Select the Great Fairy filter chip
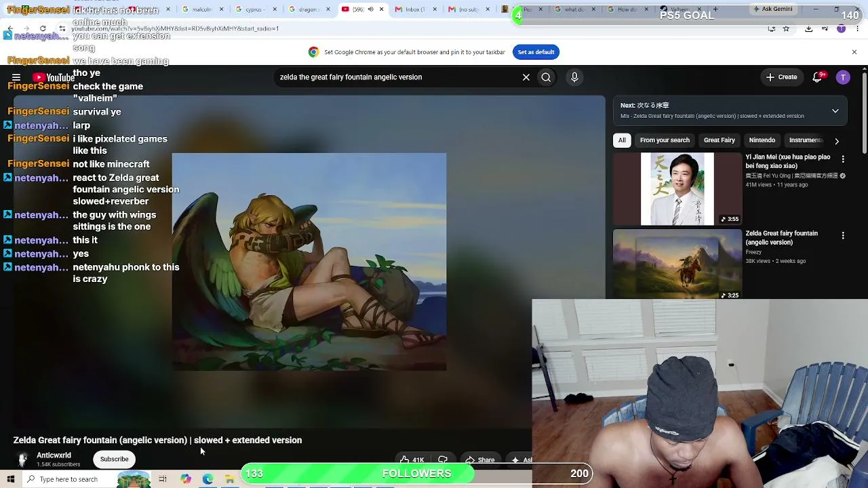The image size is (868, 488). 719,140
